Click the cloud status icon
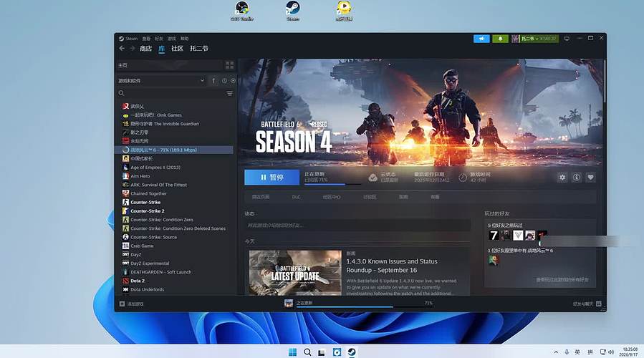 click(373, 178)
